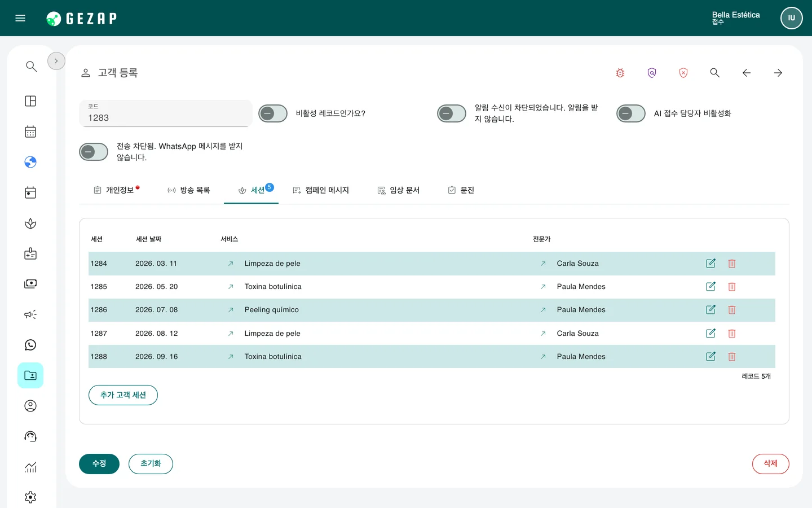Click the 삭제 button
This screenshot has width=812, height=508.
[x=771, y=464]
